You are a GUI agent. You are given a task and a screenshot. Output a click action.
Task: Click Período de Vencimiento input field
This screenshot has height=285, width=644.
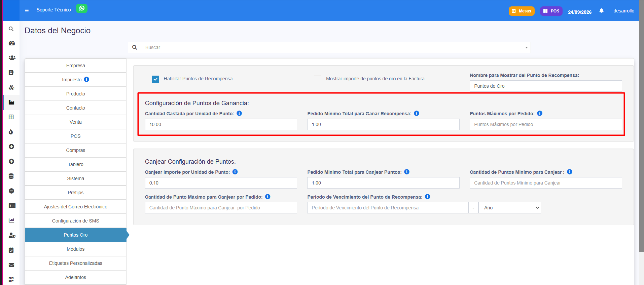(x=388, y=208)
